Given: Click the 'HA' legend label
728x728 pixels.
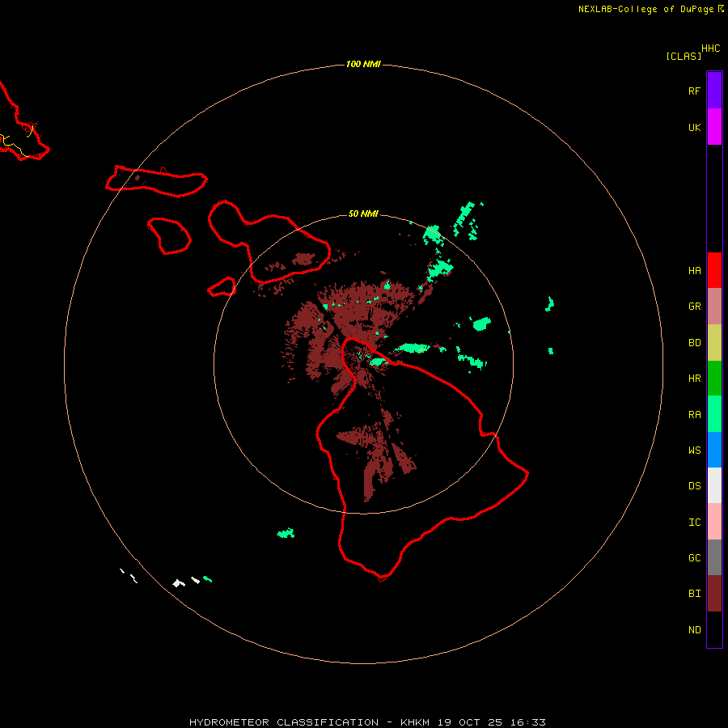Looking at the screenshot, I should (694, 271).
